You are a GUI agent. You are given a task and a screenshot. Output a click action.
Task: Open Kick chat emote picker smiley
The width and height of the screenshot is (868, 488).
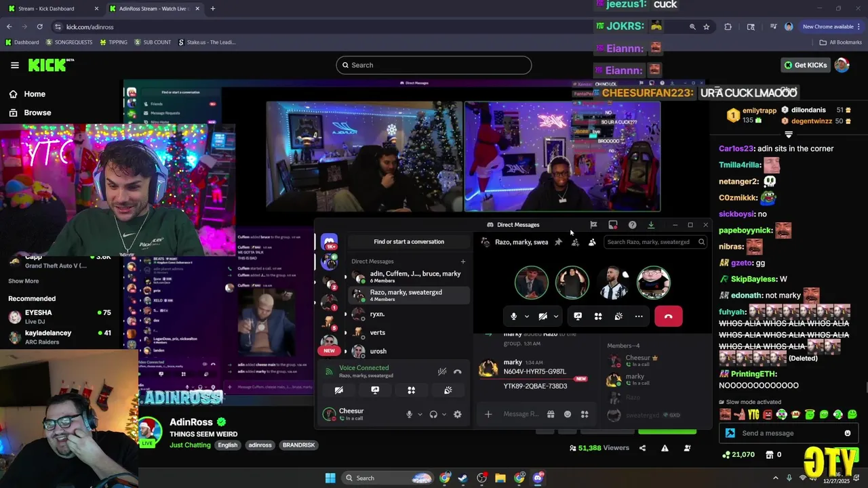[848, 433]
